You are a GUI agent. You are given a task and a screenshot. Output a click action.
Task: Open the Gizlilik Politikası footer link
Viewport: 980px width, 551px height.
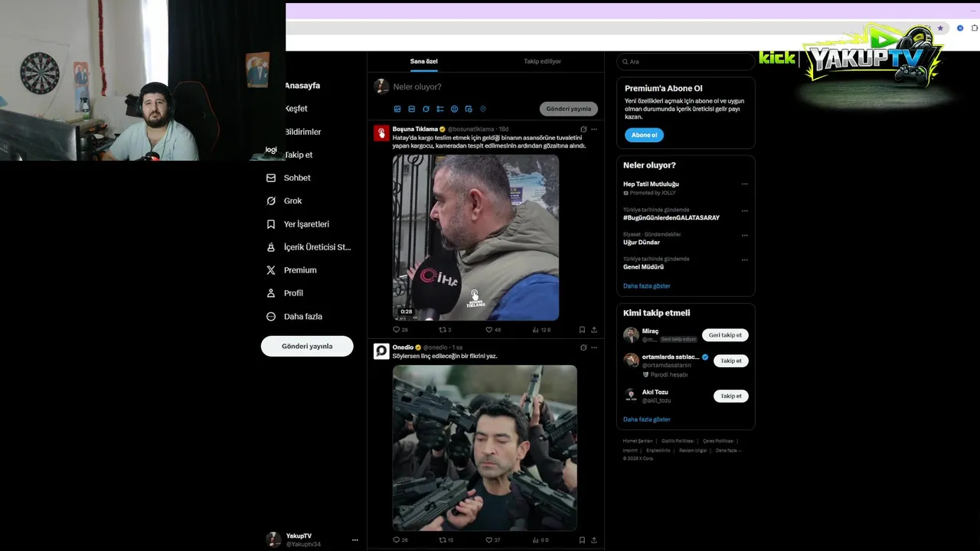click(678, 441)
